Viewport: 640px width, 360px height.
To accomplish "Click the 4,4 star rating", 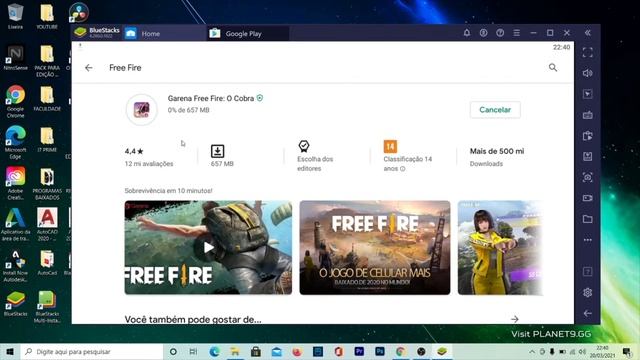I will tap(134, 151).
